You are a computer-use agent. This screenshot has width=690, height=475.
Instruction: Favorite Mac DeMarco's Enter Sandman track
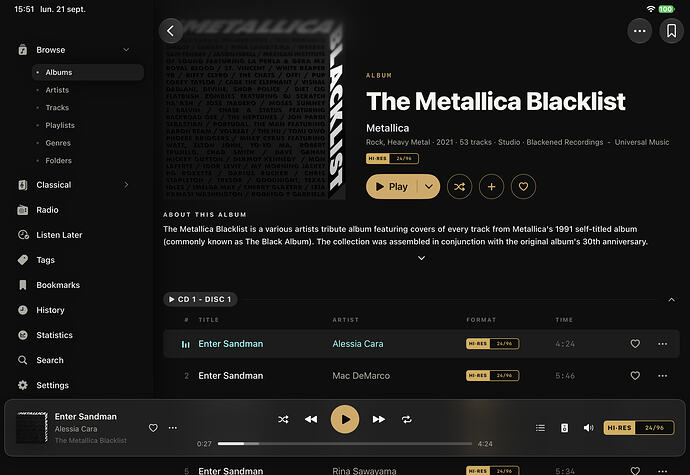click(635, 376)
